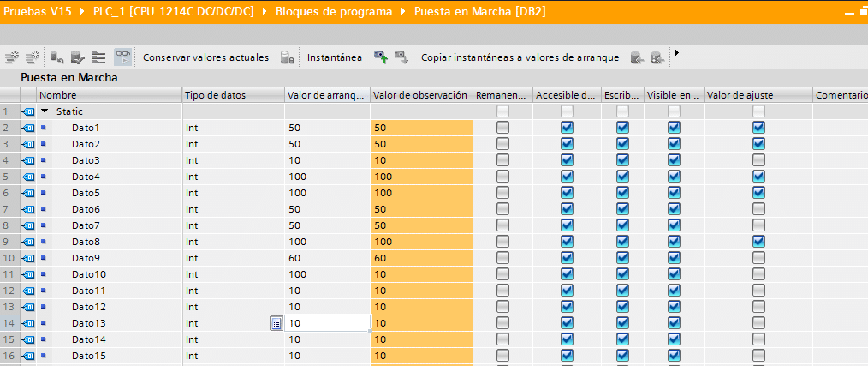Click the add row toolbar icon
868x366 pixels.
(x=33, y=57)
